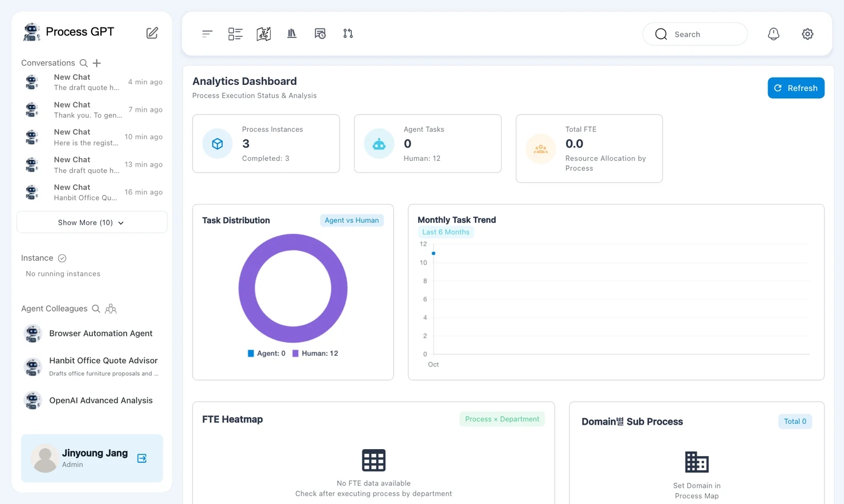The height and width of the screenshot is (504, 844).
Task: Add a new conversation with plus icon
Action: coord(97,63)
